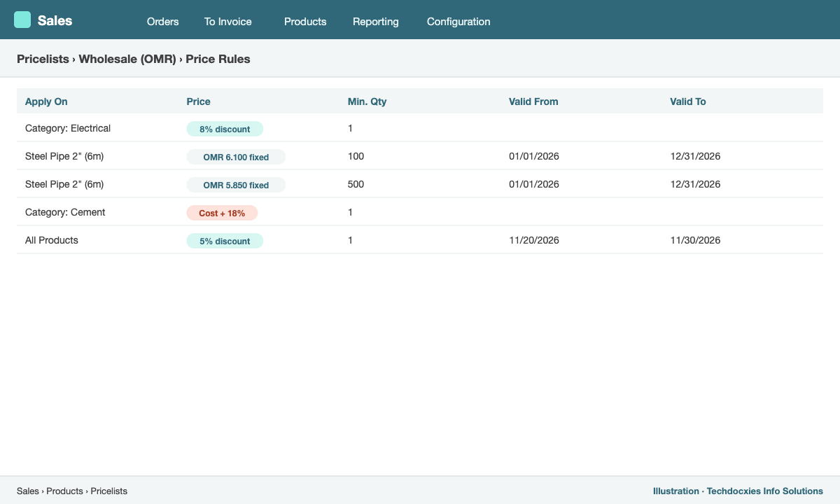Image resolution: width=840 pixels, height=504 pixels.
Task: Open the Reporting menu
Action: click(x=376, y=22)
